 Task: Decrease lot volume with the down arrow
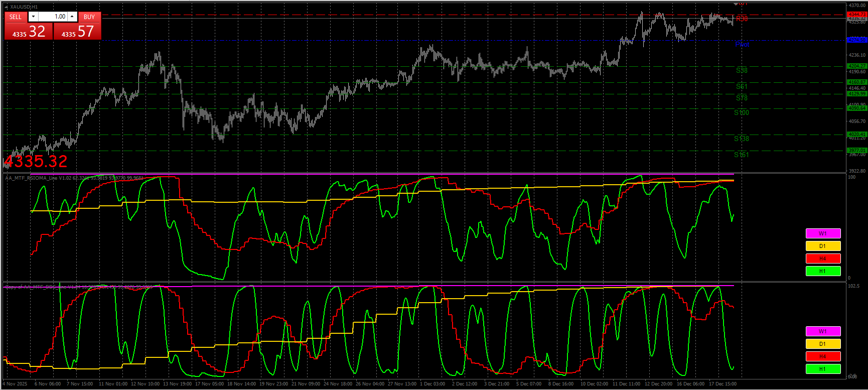click(33, 17)
